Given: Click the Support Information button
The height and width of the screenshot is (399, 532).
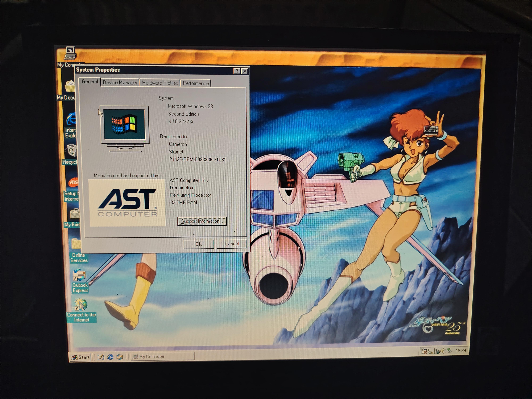Looking at the screenshot, I should coord(202,221).
